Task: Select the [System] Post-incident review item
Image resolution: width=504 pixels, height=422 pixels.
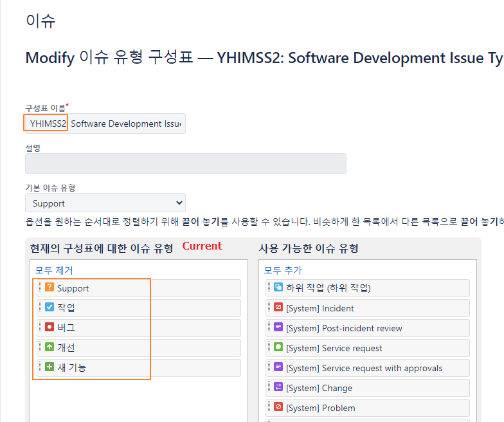Action: pyautogui.click(x=368, y=328)
